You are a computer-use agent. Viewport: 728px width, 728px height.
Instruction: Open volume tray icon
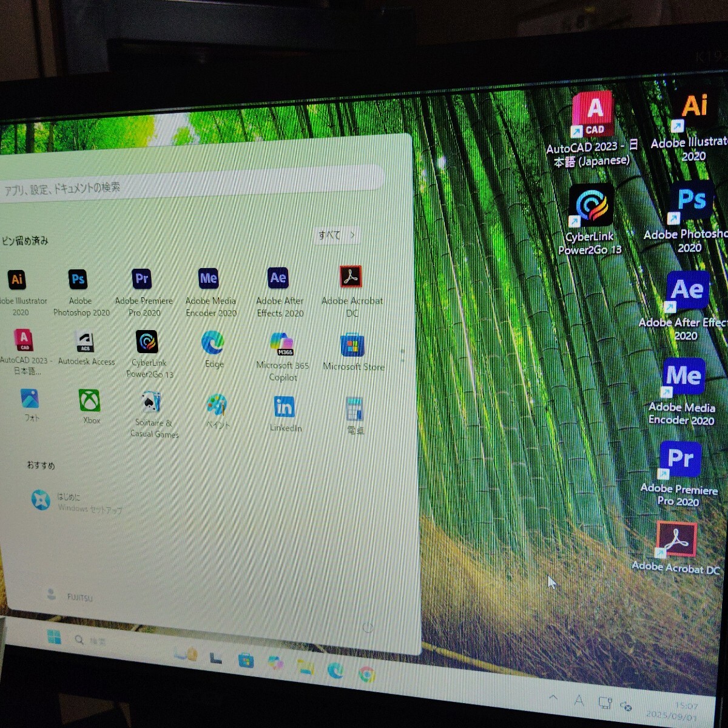click(627, 706)
